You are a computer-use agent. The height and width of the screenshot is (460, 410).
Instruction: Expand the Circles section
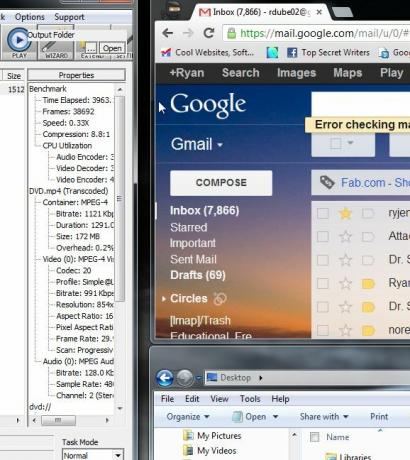[x=164, y=299]
